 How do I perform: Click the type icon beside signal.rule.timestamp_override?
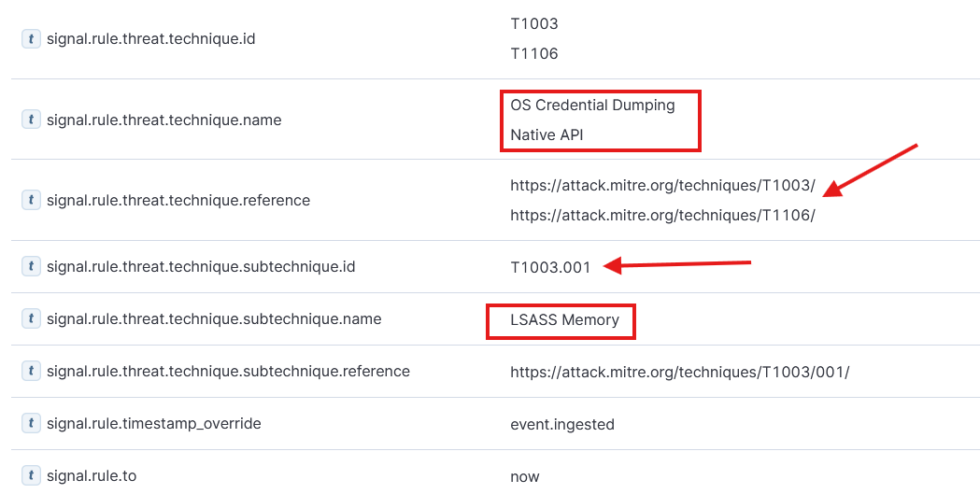(x=31, y=423)
